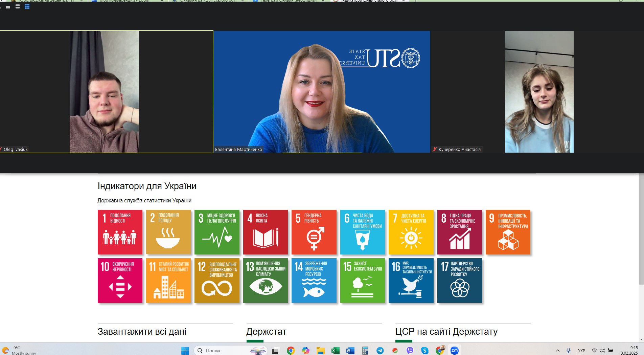This screenshot has width=644, height=355.
Task: Click the microphone icon in system tray
Action: [x=569, y=351]
